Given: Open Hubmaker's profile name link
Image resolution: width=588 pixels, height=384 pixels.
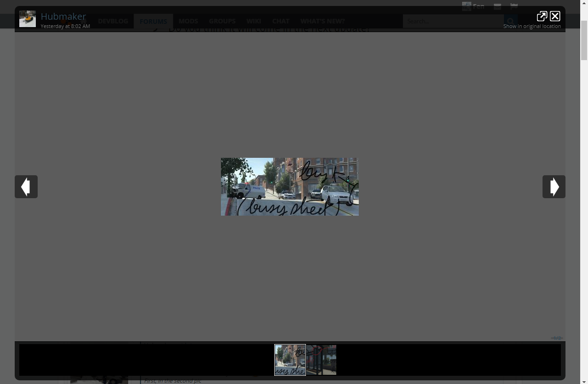Looking at the screenshot, I should click(63, 17).
